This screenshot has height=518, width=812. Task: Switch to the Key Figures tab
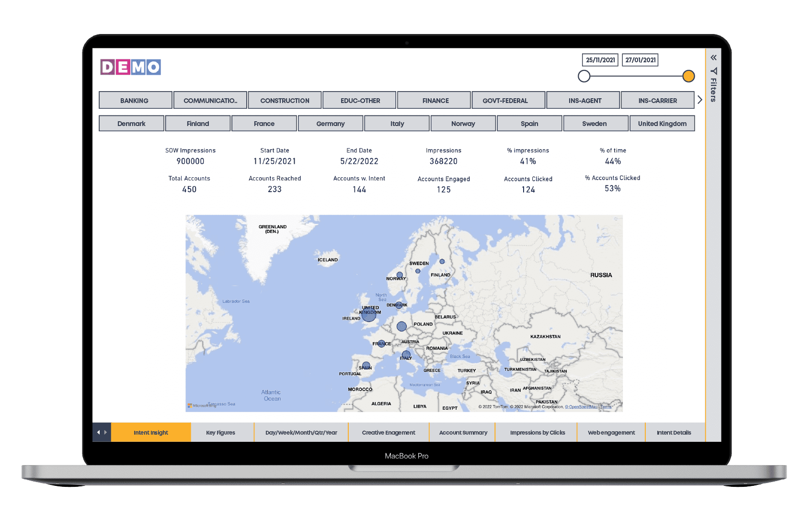pos(220,432)
